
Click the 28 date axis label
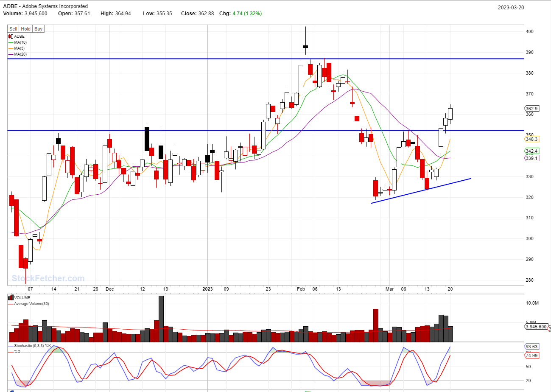pos(95,289)
